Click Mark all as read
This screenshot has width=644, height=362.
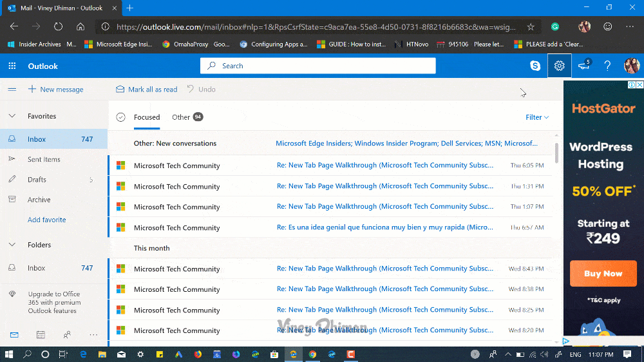point(147,89)
